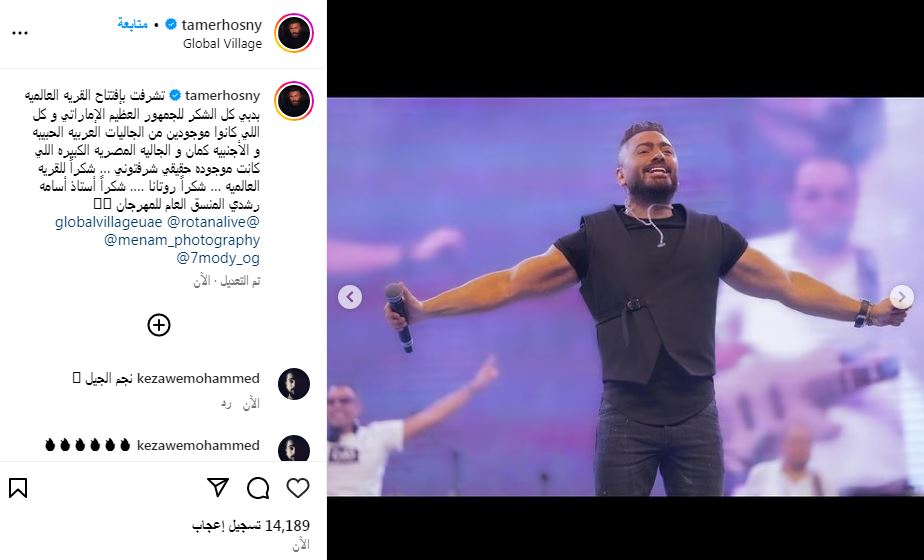
Task: Load more comments with plus circle
Action: tap(159, 325)
